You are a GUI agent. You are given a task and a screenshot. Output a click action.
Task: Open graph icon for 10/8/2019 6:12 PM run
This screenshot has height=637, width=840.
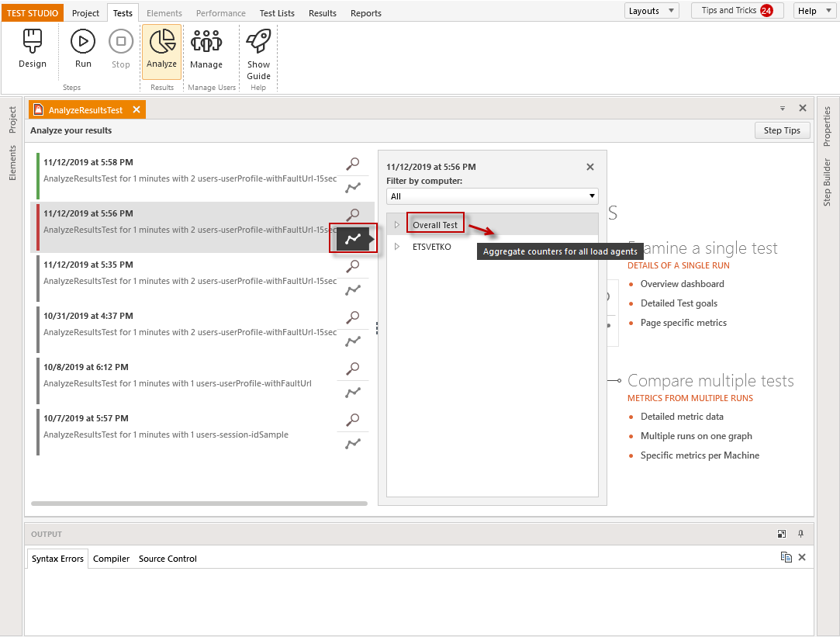click(352, 392)
